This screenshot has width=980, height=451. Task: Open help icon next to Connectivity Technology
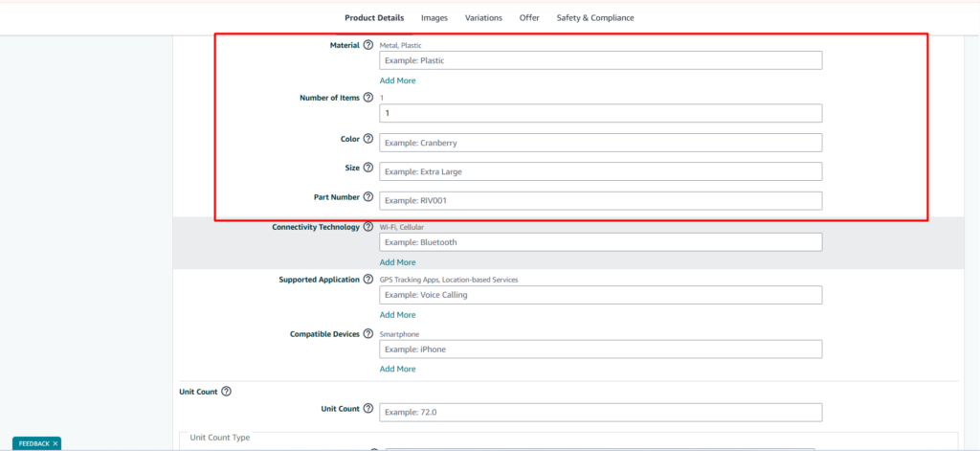click(x=368, y=226)
